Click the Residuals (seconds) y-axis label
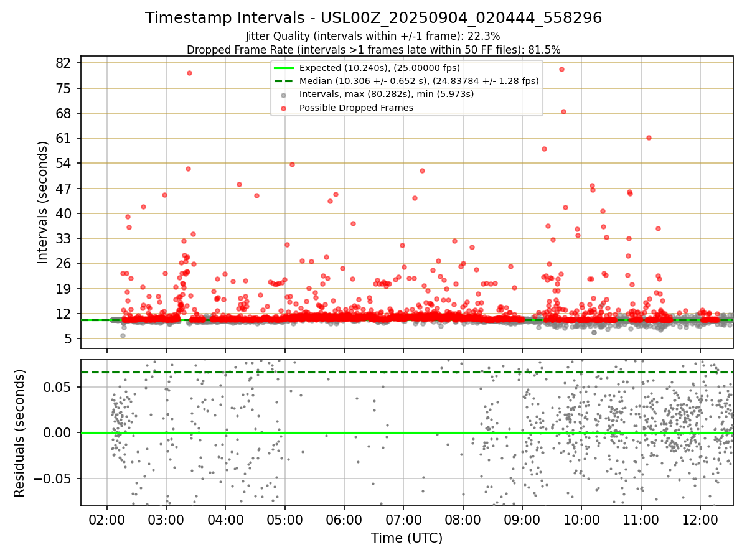The image size is (747, 560). tap(20, 433)
